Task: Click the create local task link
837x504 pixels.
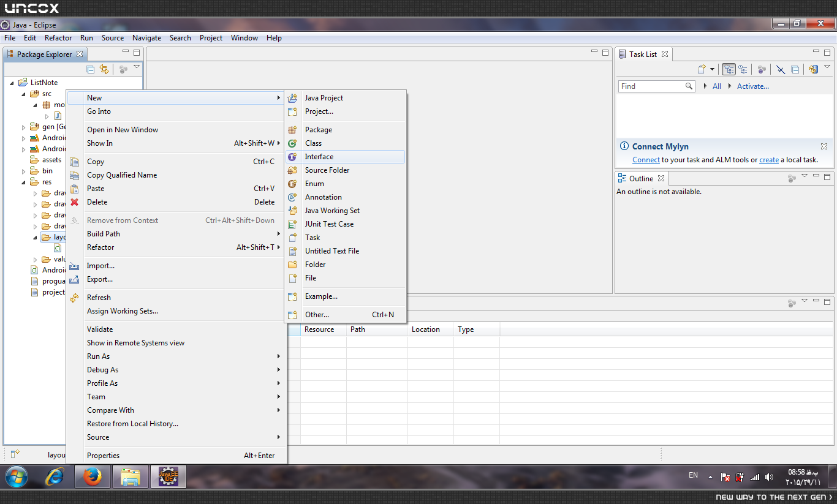Action: (769, 160)
